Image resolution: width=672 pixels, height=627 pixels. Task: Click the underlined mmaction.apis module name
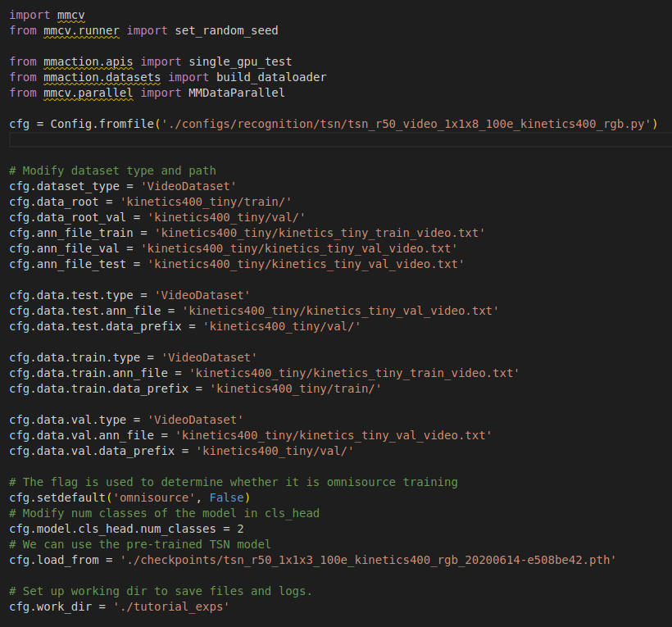click(x=87, y=61)
